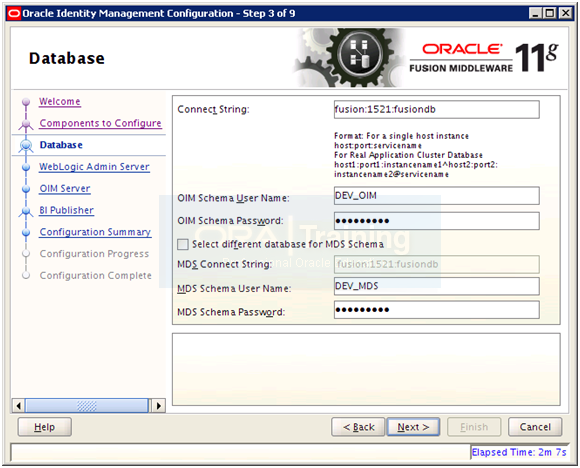Click the WebLogic Admin Server node icon
Viewport: 580px width, 468px height.
point(26,167)
